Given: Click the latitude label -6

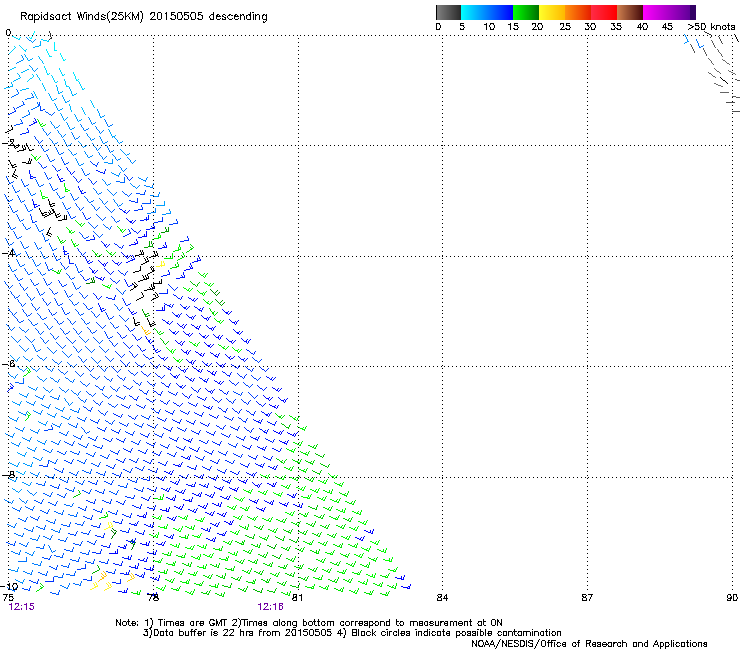Looking at the screenshot, I should point(8,364).
